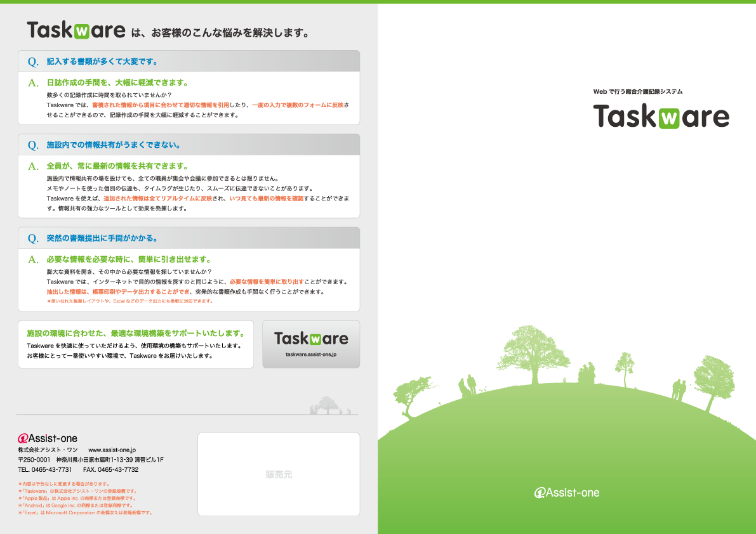The width and height of the screenshot is (756, 534).
Task: Select the question '施設内での情報共有がうまくできない。'
Action: click(114, 145)
